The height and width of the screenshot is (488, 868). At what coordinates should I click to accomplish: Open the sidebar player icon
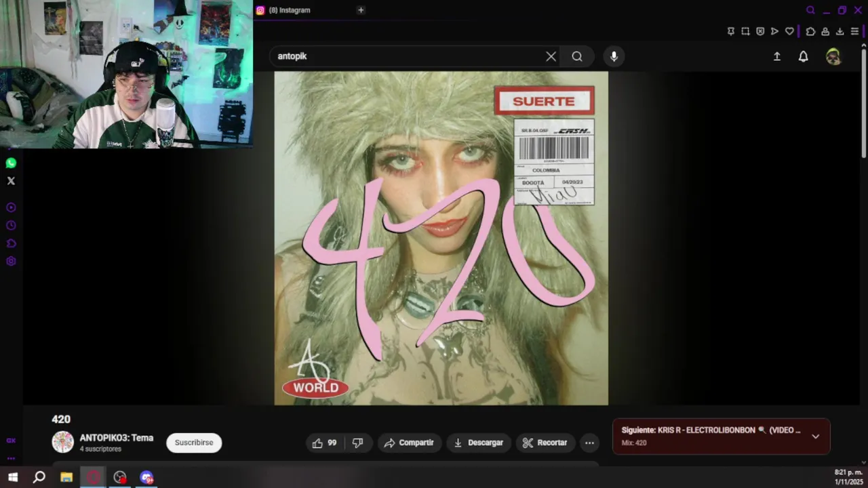pos(11,207)
